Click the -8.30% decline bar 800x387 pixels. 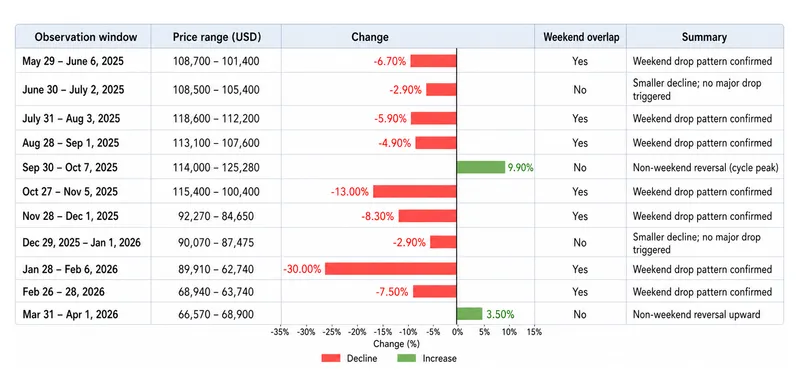[x=428, y=216]
